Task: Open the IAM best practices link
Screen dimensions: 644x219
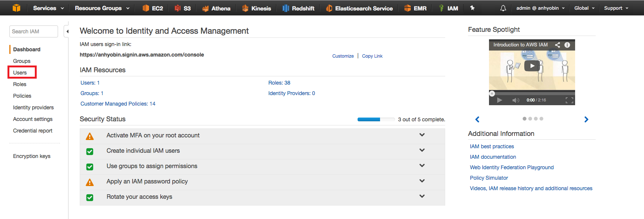Action: (x=492, y=146)
